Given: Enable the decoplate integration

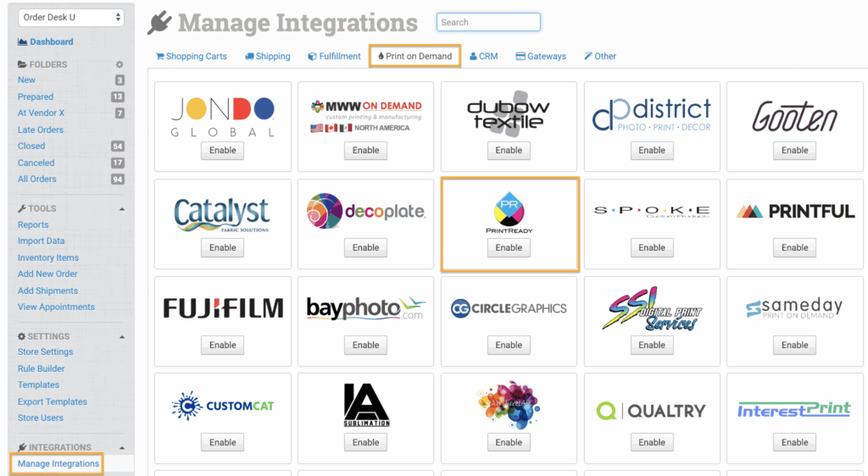Looking at the screenshot, I should pyautogui.click(x=365, y=247).
